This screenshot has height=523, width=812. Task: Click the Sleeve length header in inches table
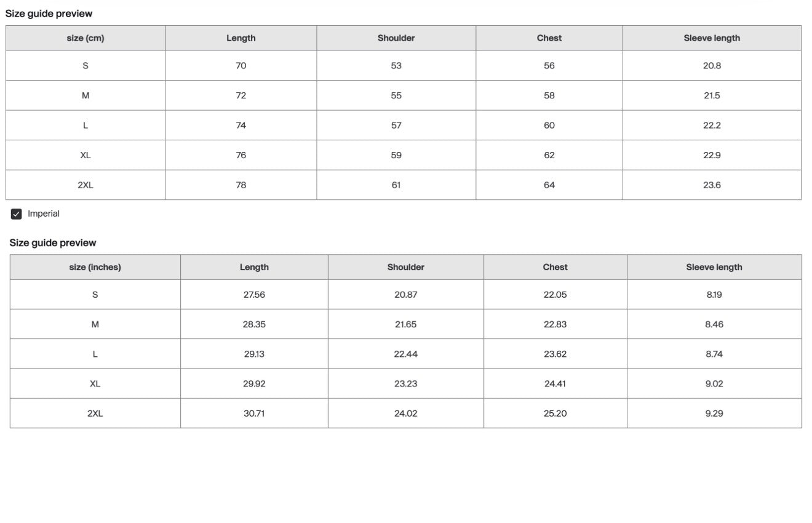coord(714,267)
